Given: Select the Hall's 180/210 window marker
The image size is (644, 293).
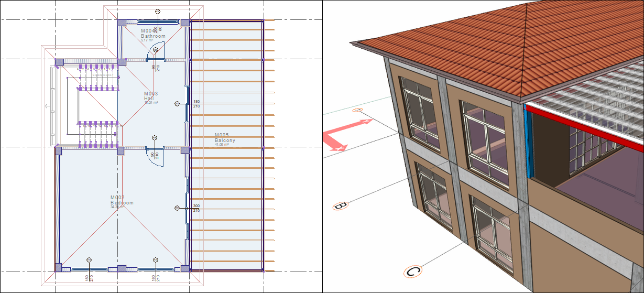Looking at the screenshot, I should pos(197,104).
